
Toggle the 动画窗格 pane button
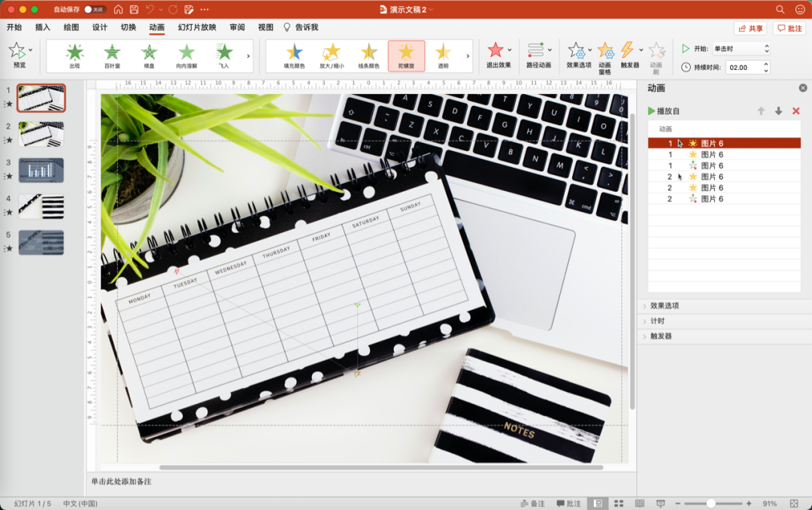click(604, 57)
